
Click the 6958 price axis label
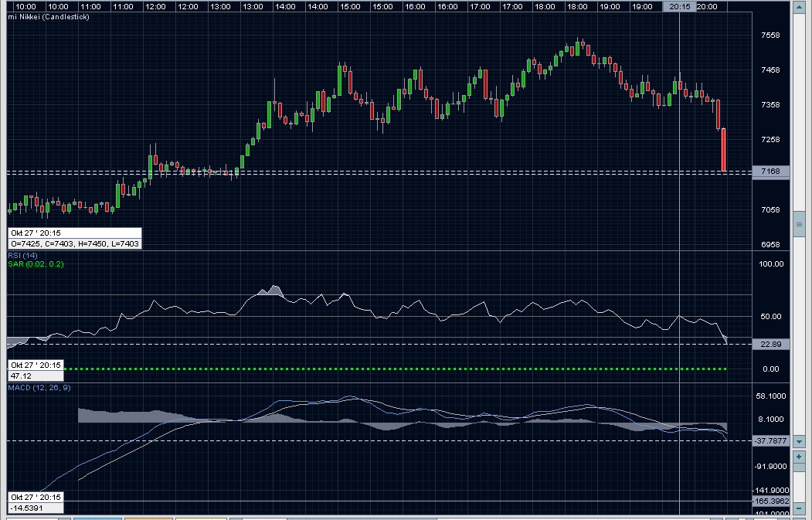pos(770,244)
